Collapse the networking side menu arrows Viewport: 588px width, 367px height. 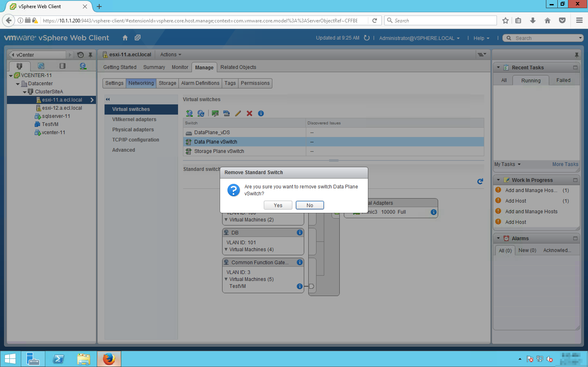[108, 99]
